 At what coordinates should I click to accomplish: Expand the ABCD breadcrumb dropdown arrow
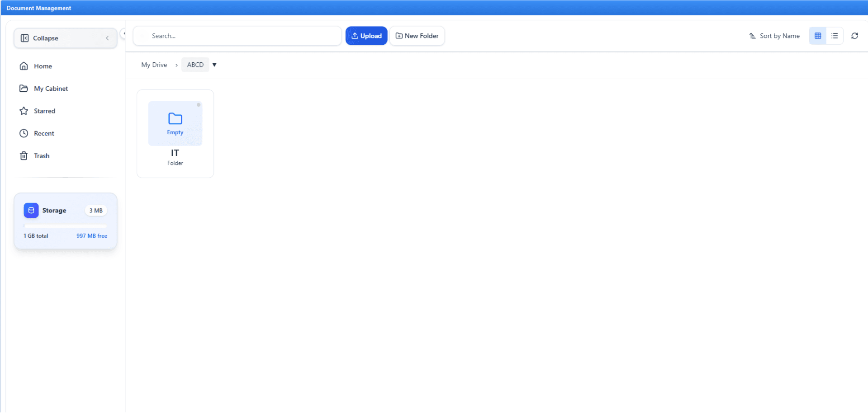(x=214, y=65)
